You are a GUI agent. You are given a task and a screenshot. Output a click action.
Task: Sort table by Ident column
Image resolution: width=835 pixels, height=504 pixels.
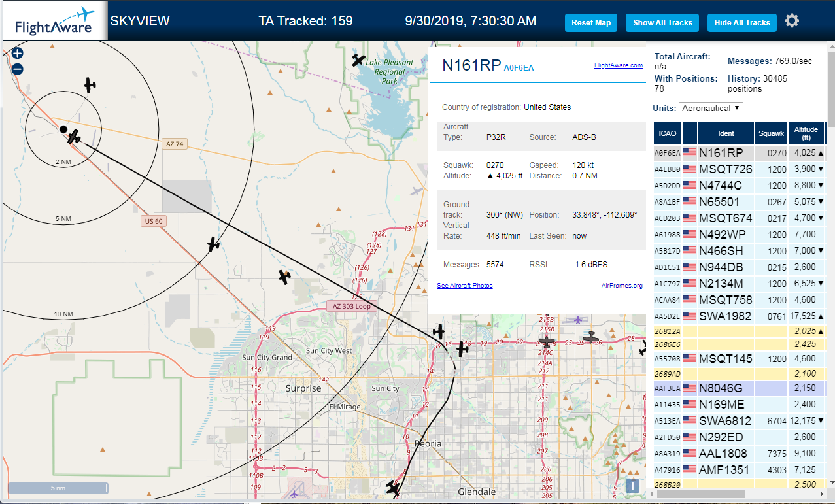coord(726,133)
